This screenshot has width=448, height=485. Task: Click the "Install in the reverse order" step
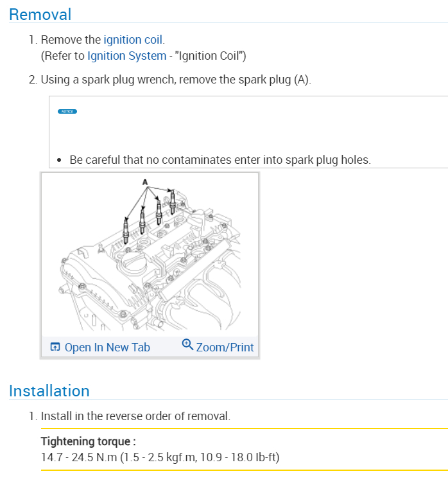[135, 416]
